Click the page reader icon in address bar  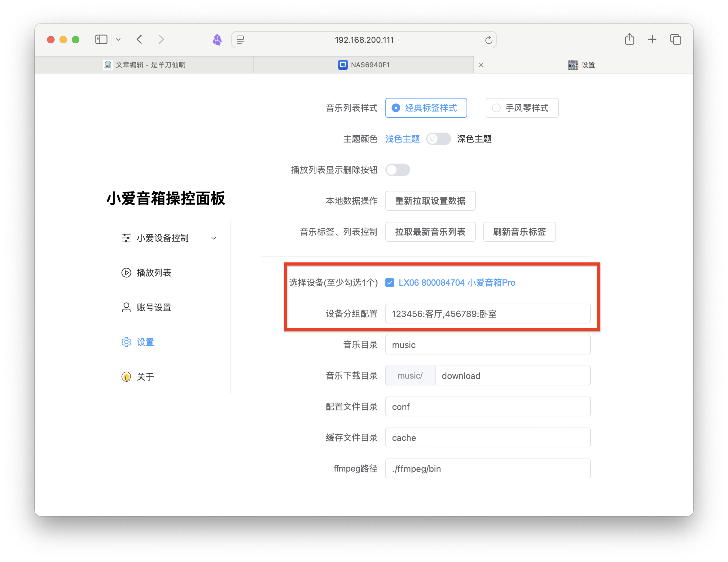(x=240, y=40)
